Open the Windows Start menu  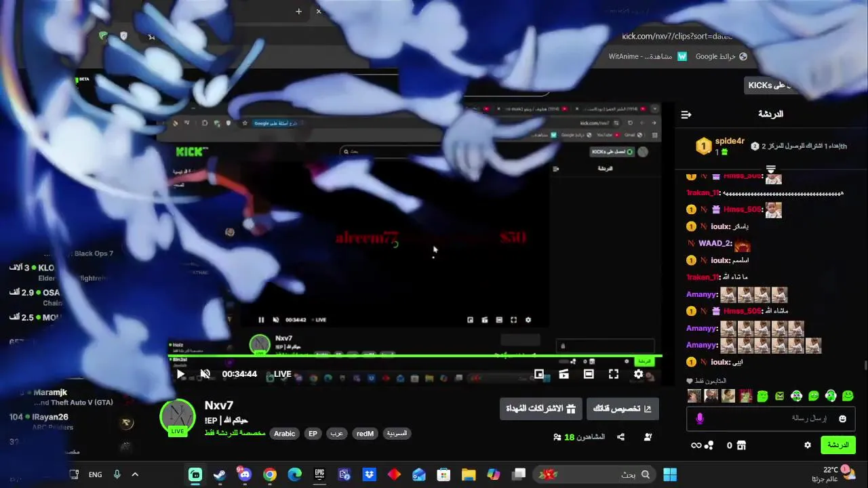(670, 474)
